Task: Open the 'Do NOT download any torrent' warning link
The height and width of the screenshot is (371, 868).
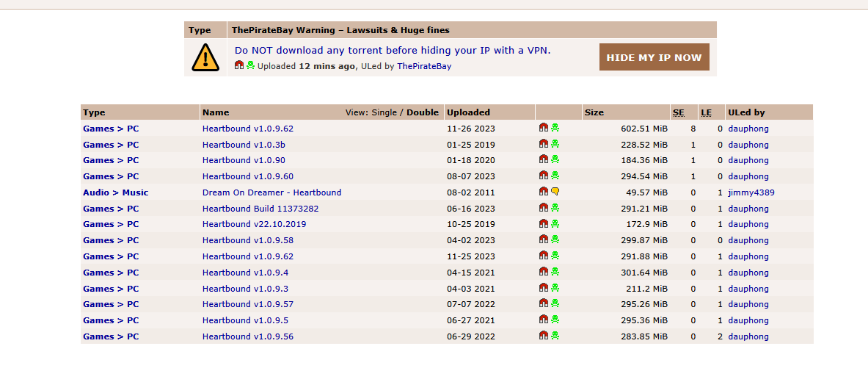Action: [x=393, y=51]
